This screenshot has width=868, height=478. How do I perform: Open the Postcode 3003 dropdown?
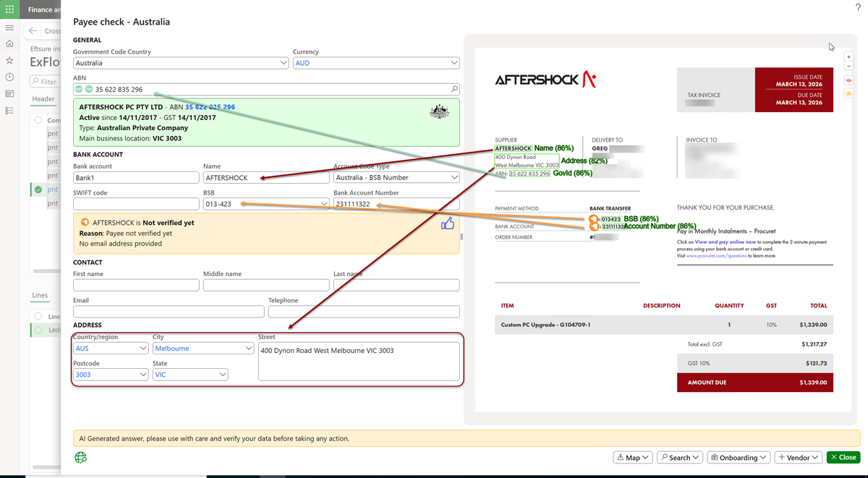point(142,375)
